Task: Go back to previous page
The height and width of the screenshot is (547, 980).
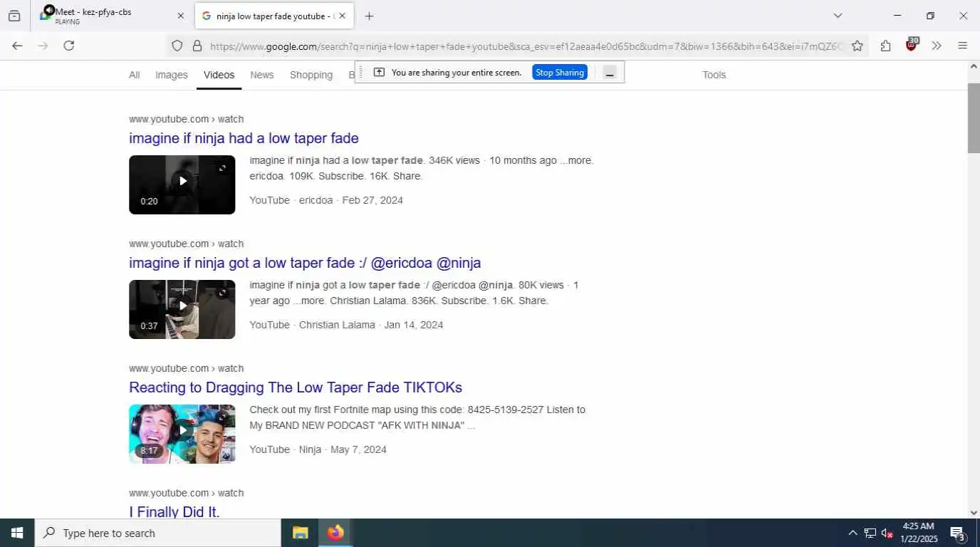Action: pos(17,46)
